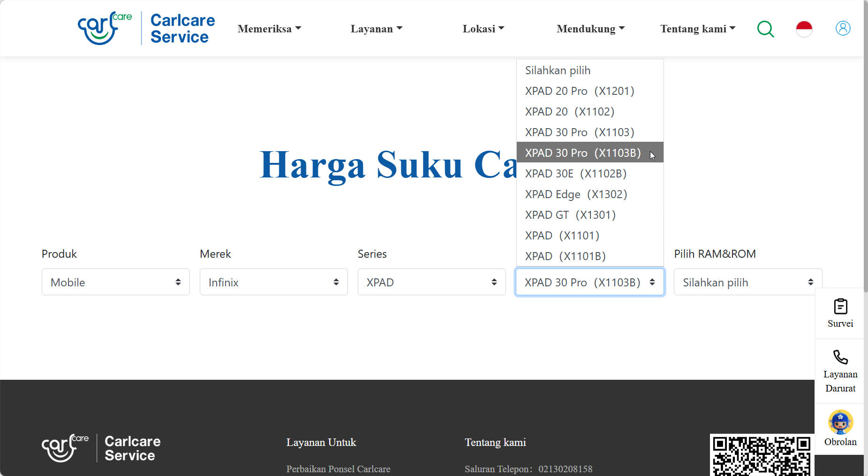Expand the Layanan navigation menu
The width and height of the screenshot is (868, 476).
tap(377, 29)
